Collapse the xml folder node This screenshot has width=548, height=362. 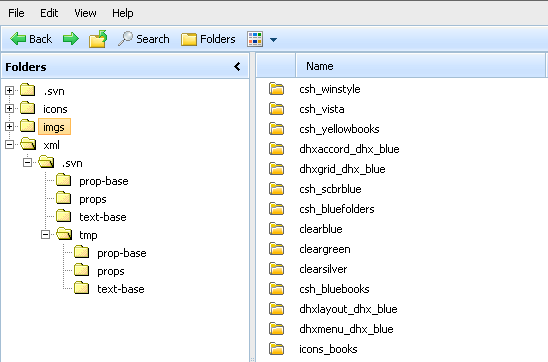[9, 144]
